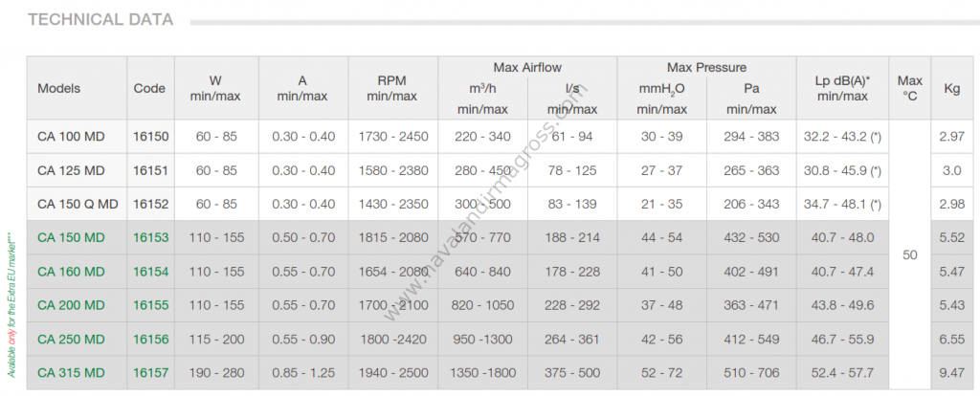Image resolution: width=980 pixels, height=396 pixels.
Task: Click the RPM min/max column header
Action: [391, 88]
